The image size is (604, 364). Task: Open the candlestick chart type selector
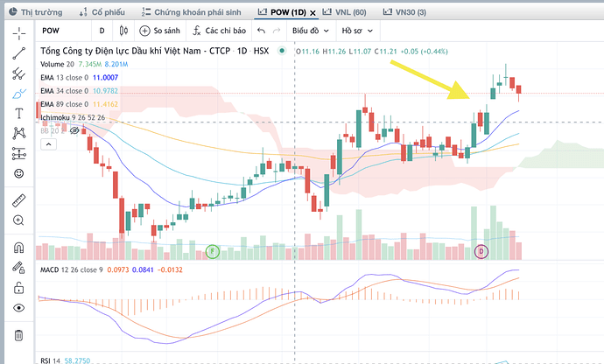click(x=123, y=31)
